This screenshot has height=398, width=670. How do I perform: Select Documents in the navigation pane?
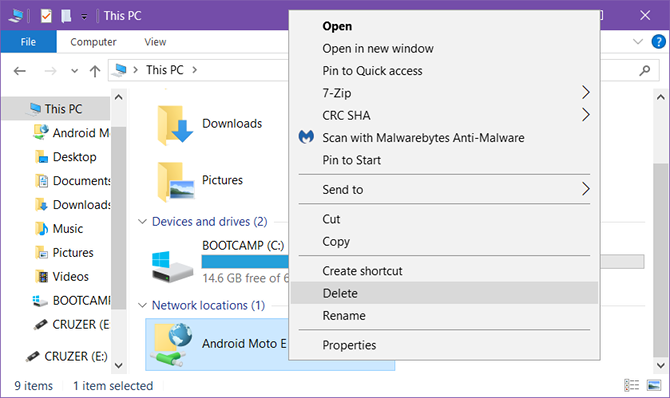73,181
